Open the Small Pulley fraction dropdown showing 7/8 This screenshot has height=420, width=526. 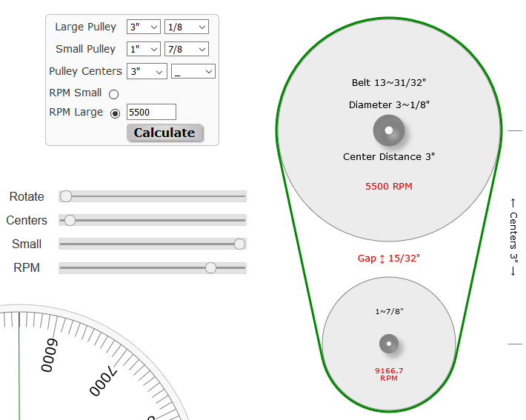[187, 49]
